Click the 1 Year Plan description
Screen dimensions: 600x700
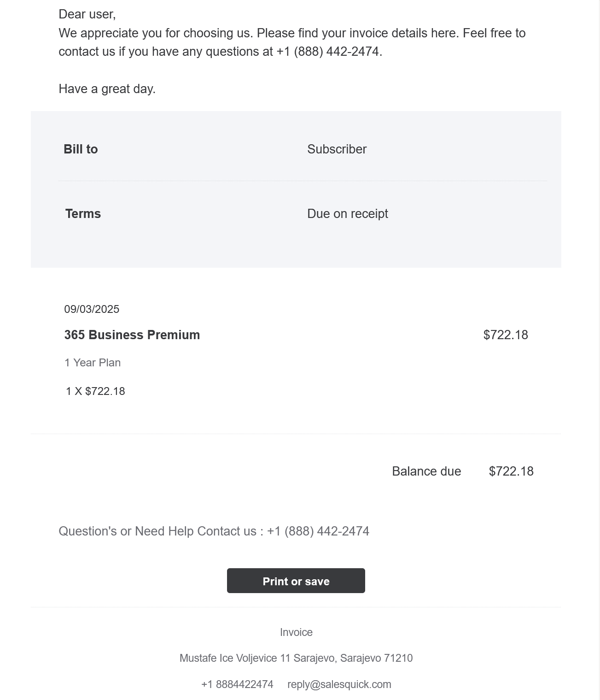click(93, 363)
